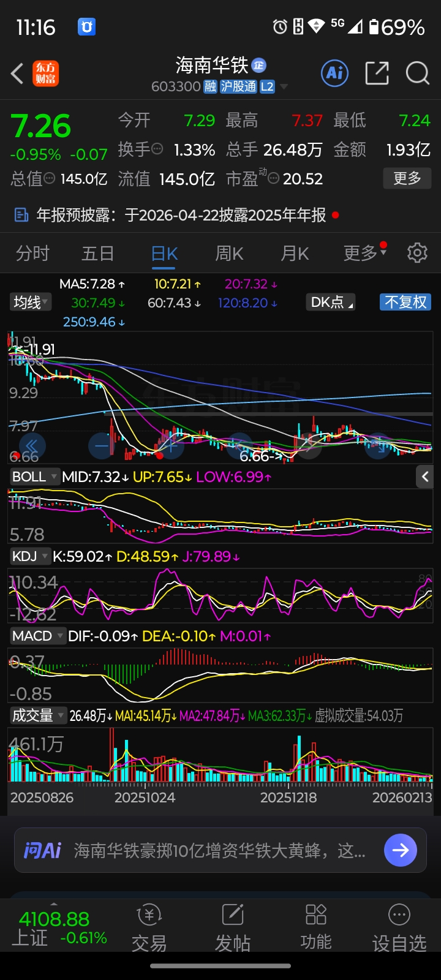Tap the MA5:7.28 value
The image size is (441, 980).
(92, 284)
